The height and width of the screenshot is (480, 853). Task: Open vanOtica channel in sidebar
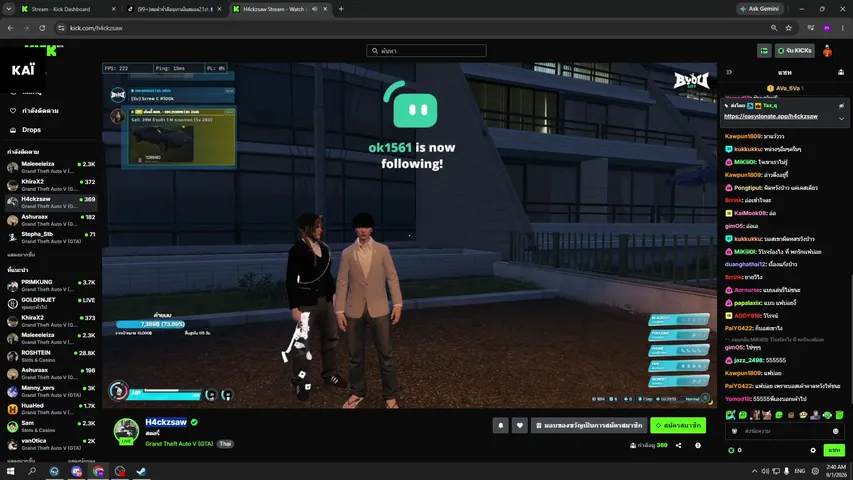(x=51, y=444)
